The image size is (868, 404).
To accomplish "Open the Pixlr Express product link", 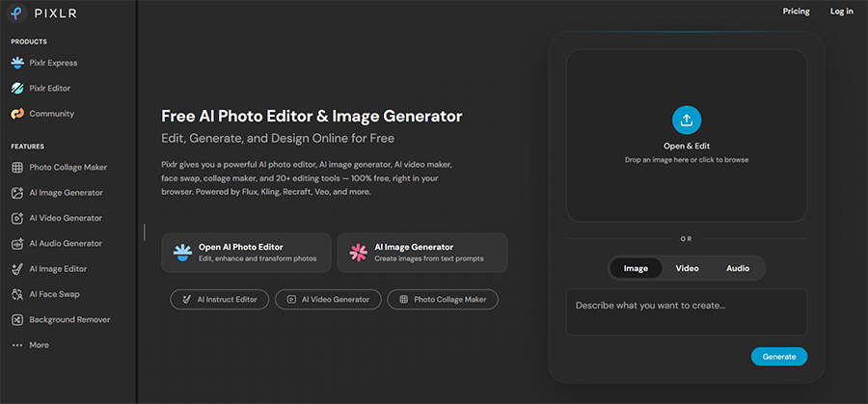I will point(53,63).
